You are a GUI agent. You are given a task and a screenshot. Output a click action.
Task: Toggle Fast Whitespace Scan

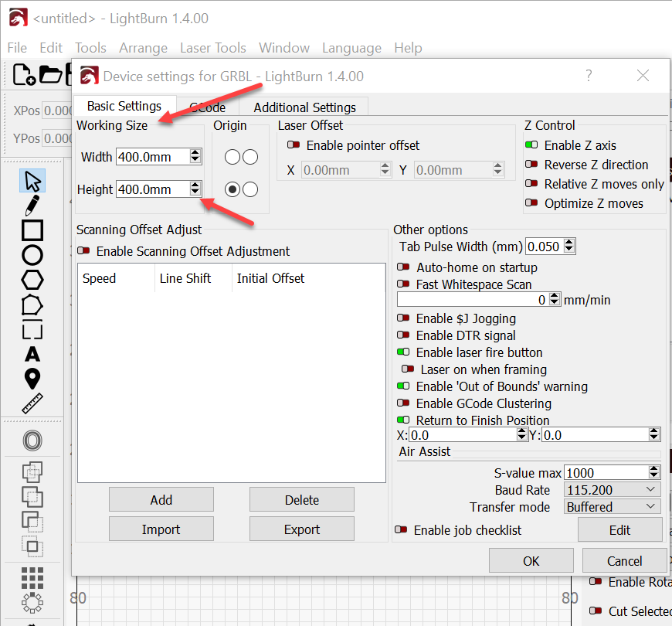point(403,284)
